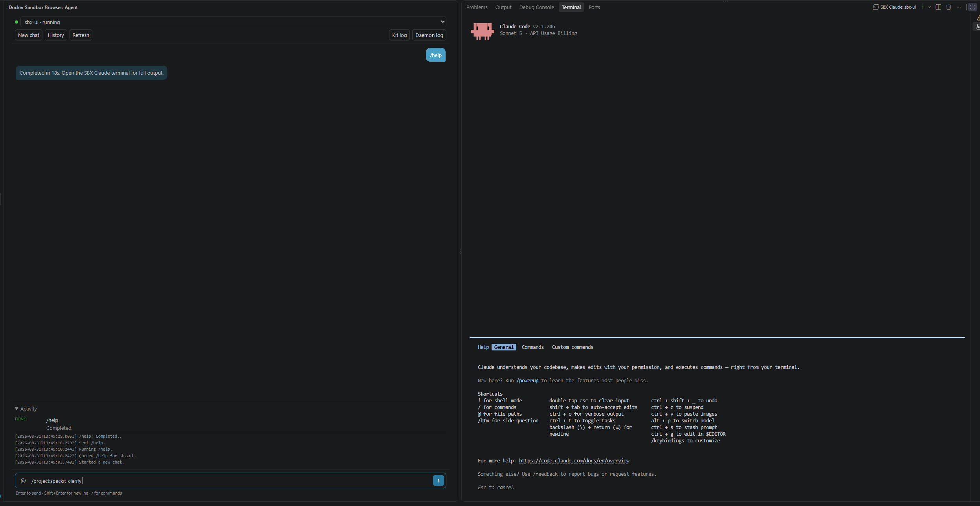Screen dimensions: 980x506
Task: Open the Daemon log
Action: coord(429,35)
